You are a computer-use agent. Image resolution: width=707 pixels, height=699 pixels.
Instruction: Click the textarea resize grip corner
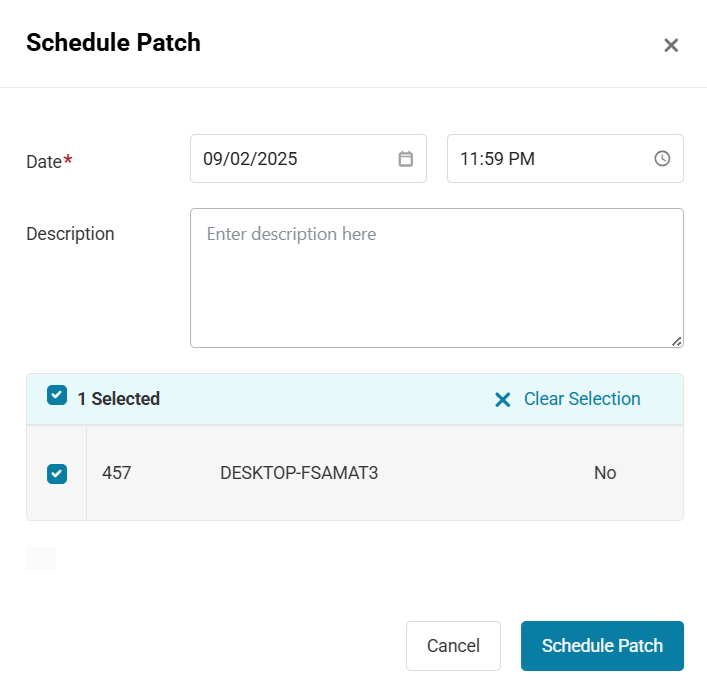(676, 341)
